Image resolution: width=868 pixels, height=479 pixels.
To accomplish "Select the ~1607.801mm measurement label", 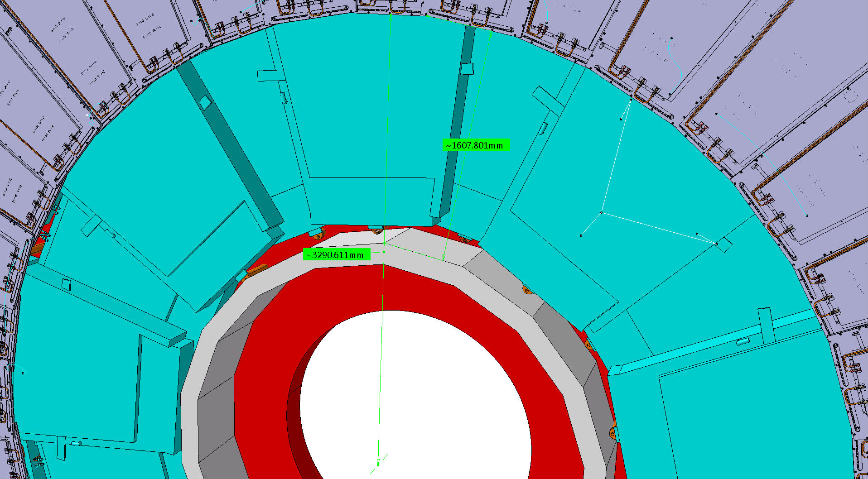I will pos(476,145).
